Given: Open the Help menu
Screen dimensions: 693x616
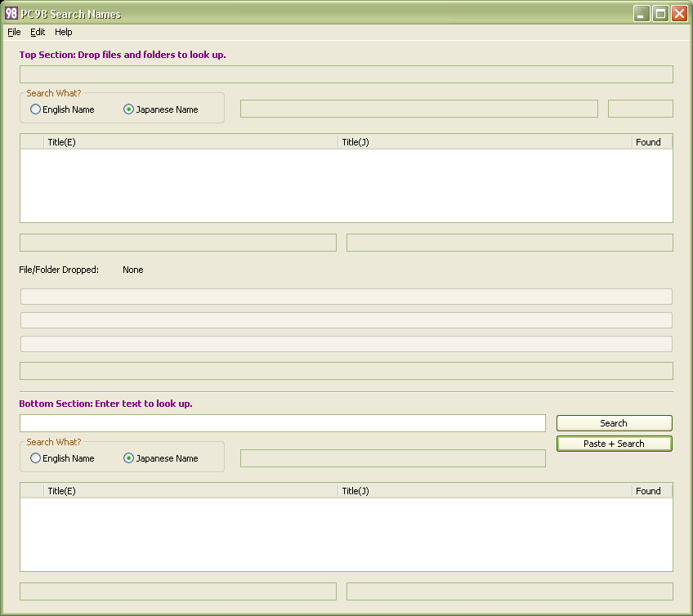Looking at the screenshot, I should 64,32.
